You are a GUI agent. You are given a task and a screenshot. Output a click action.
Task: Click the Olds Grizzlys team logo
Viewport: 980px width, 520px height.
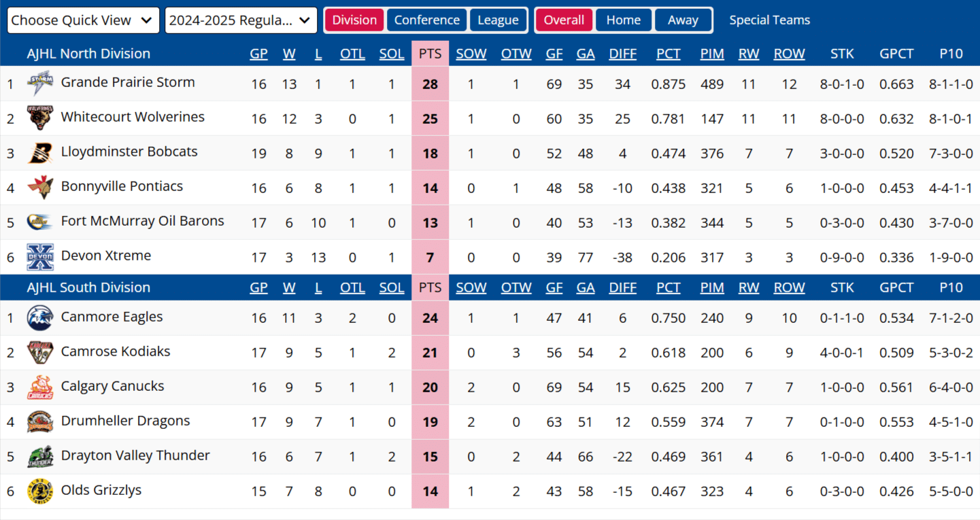(x=40, y=491)
